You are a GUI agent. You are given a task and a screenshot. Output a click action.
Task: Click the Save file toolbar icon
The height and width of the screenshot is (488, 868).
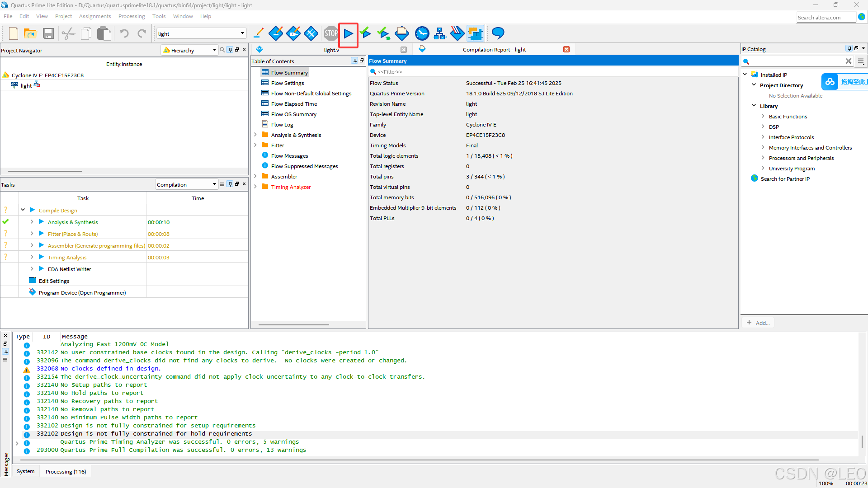(48, 33)
